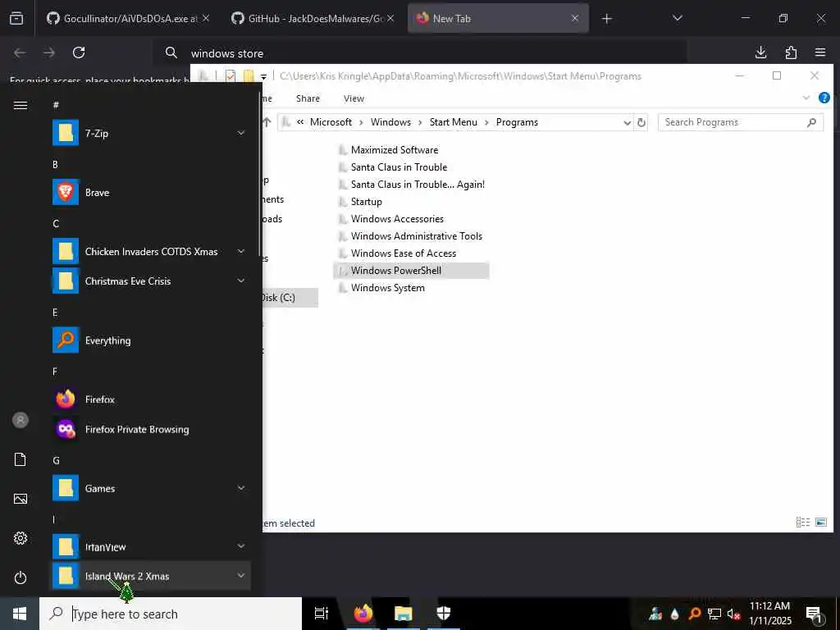Image resolution: width=840 pixels, height=630 pixels.
Task: Open Documents from Start menu sidebar
Action: pyautogui.click(x=21, y=459)
